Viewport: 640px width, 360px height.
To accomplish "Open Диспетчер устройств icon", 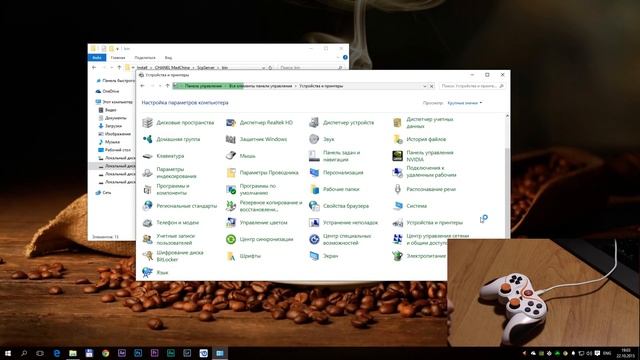I will point(314,122).
